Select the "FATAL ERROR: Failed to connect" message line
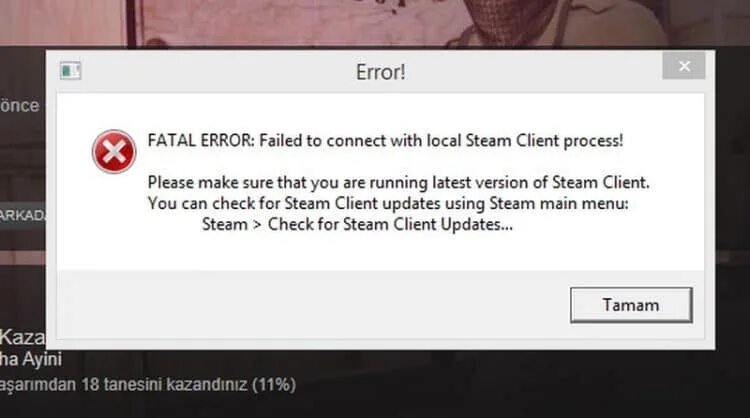The image size is (750, 418). click(x=386, y=141)
